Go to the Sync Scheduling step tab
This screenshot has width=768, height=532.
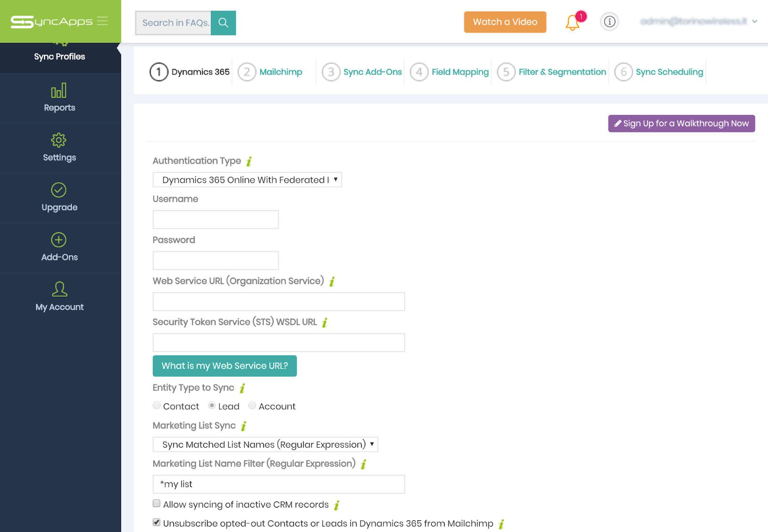point(669,72)
